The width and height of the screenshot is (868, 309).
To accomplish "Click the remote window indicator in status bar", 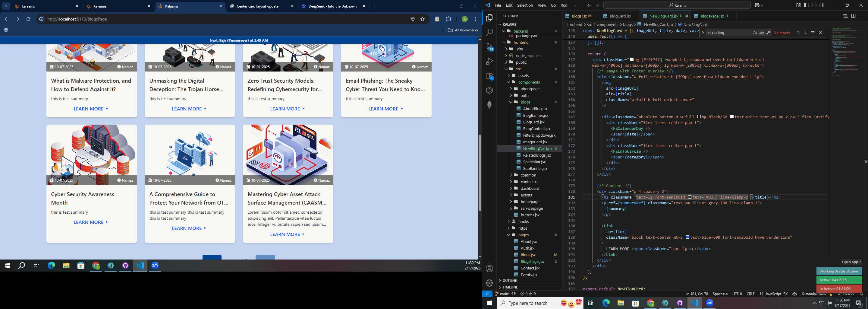I will coord(487,294).
